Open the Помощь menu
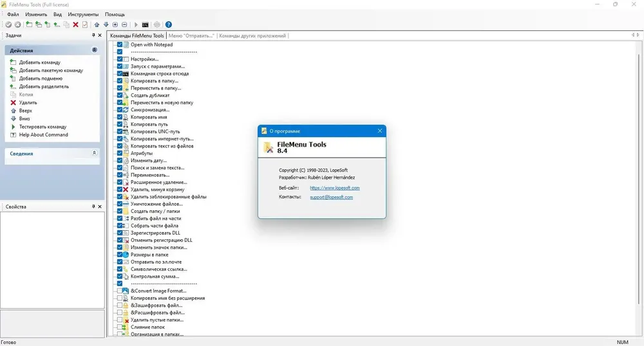Image resolution: width=644 pixels, height=346 pixels. click(x=115, y=14)
